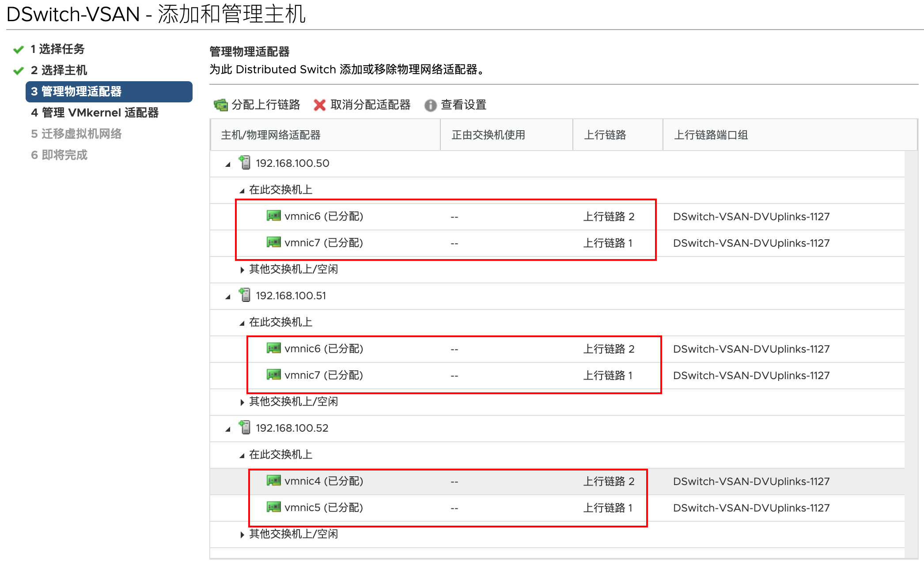
Task: Expand 其他交换机上/空闲 under host 192.168.100.50
Action: pyautogui.click(x=242, y=270)
